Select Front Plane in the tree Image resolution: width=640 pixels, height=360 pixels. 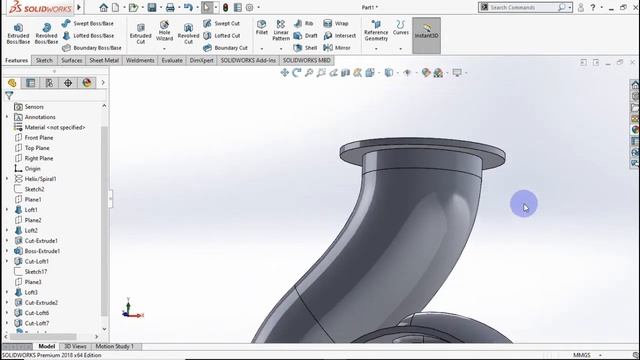click(39, 138)
